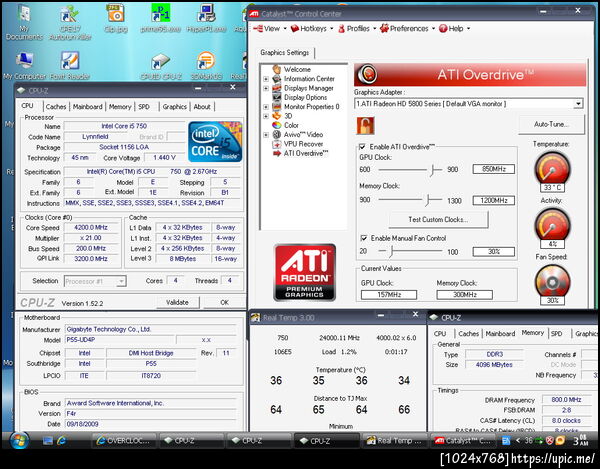Select the Graphics Settings tab
Screen dimensions: 600x469
pos(285,52)
